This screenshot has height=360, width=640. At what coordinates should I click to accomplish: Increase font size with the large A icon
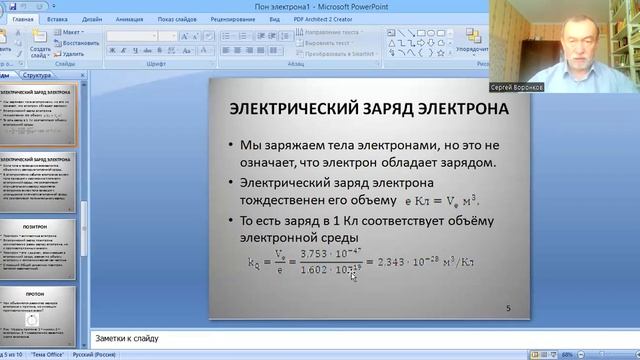184,37
